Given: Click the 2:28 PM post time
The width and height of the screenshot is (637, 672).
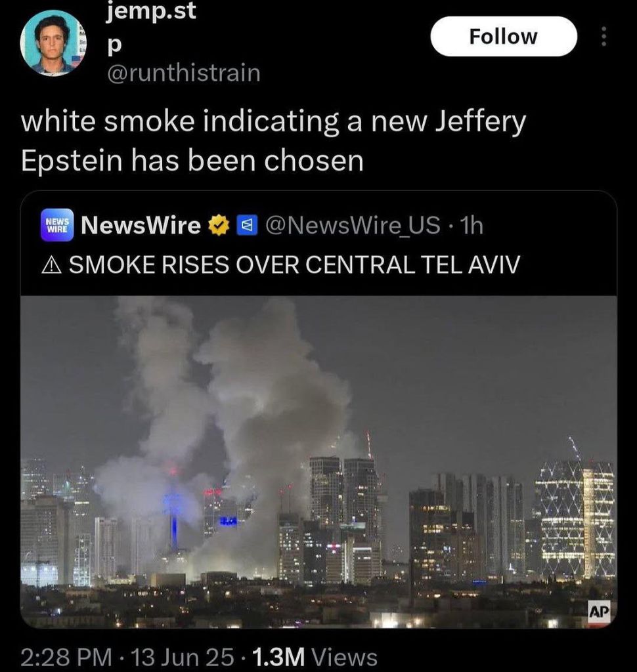Looking at the screenshot, I should tap(66, 657).
